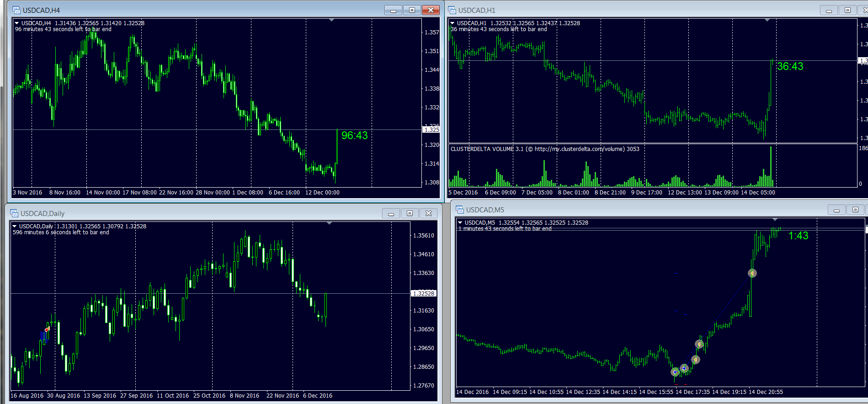The height and width of the screenshot is (404, 868).
Task: Click the USDCAD,H1 window chart icon
Action: pyautogui.click(x=452, y=10)
